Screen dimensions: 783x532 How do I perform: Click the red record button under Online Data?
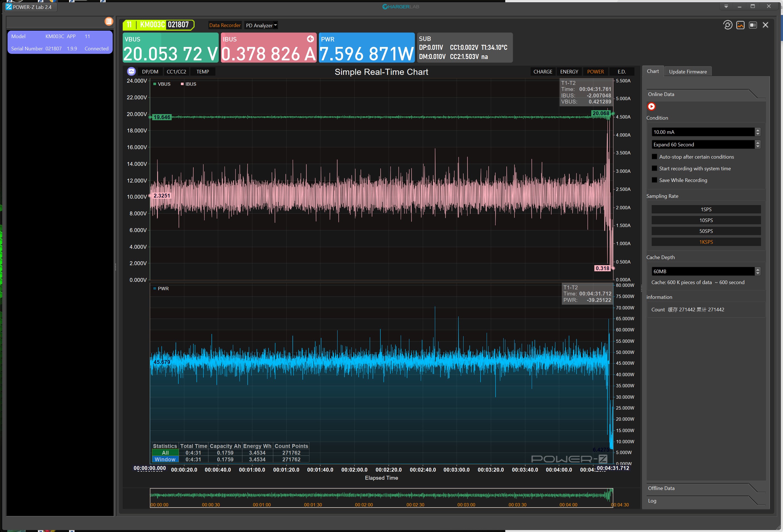pos(651,107)
